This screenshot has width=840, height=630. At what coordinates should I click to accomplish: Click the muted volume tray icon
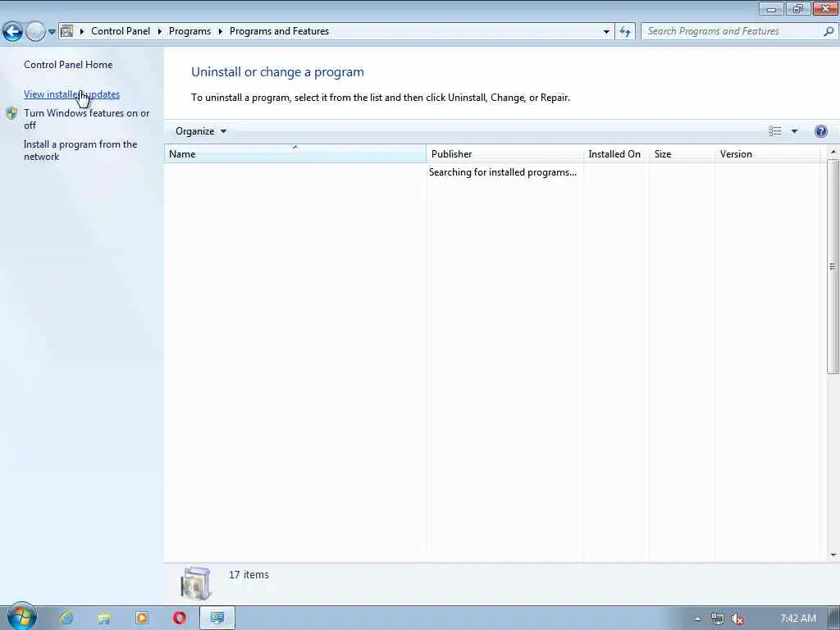pos(737,619)
